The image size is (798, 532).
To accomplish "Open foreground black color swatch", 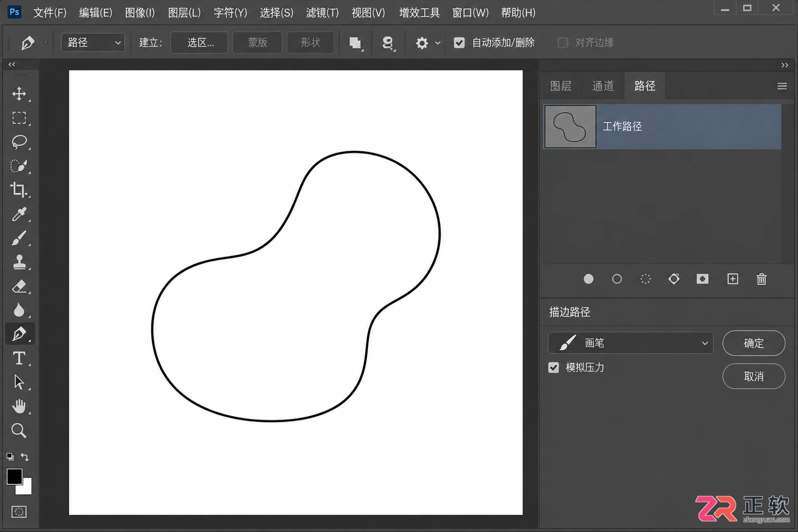I will 13,475.
